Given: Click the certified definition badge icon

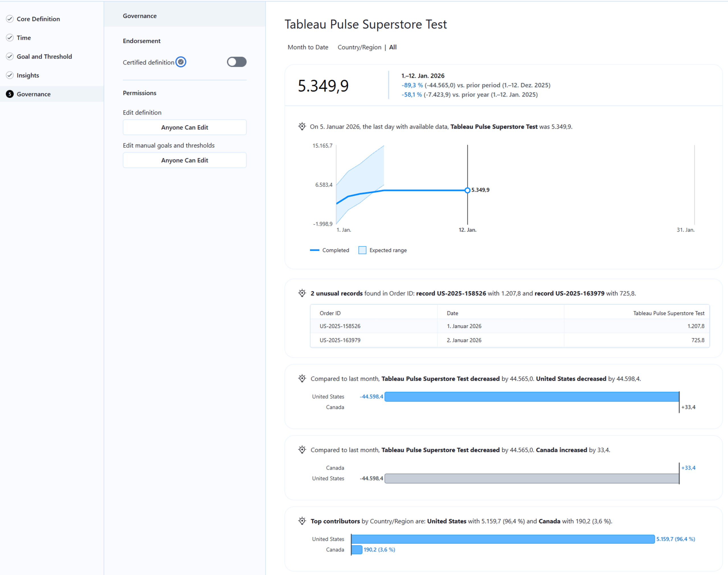Looking at the screenshot, I should [x=181, y=62].
